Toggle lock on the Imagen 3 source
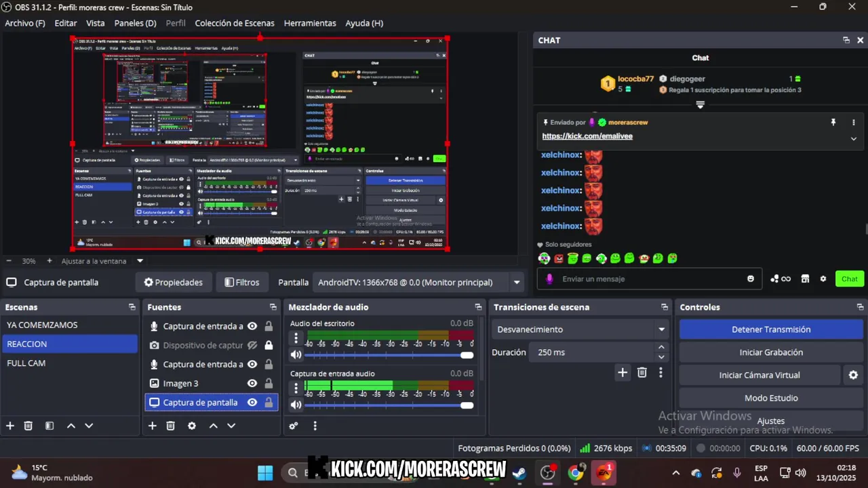 [269, 383]
